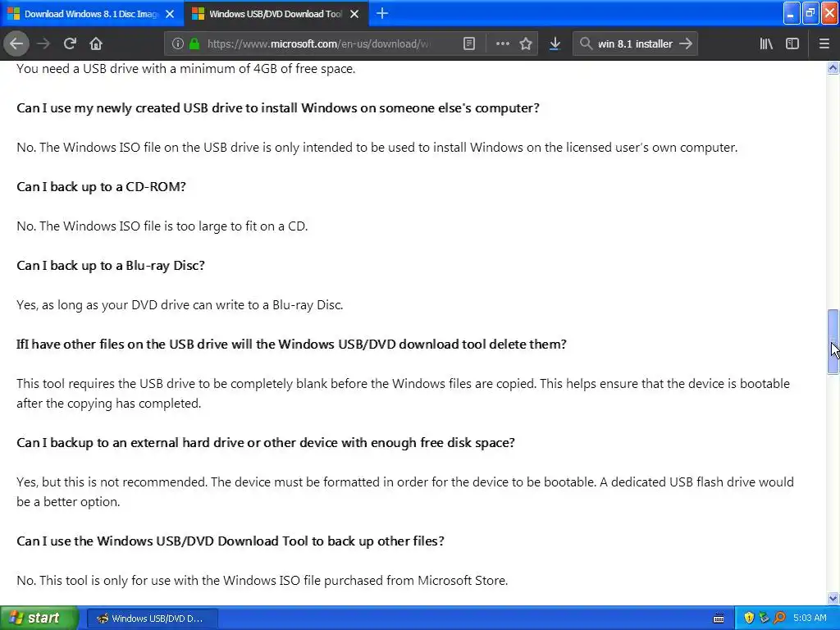Click 'back up other files?' question heading
Image resolution: width=840 pixels, height=630 pixels.
click(x=231, y=541)
